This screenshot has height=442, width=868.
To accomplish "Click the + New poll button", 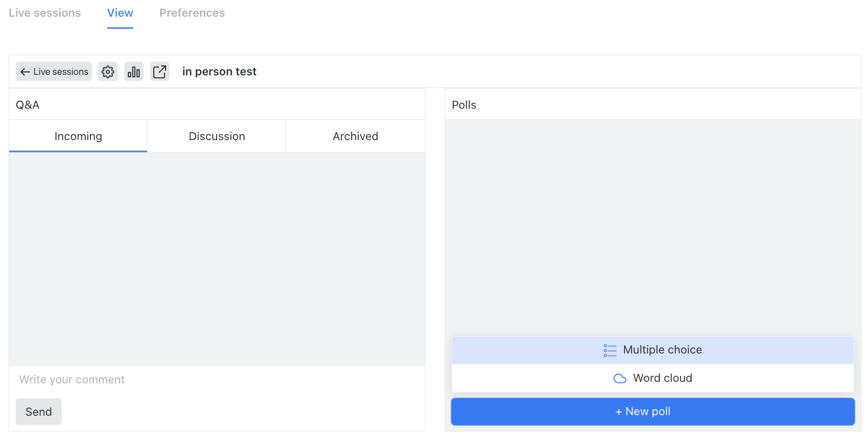I will [x=653, y=412].
